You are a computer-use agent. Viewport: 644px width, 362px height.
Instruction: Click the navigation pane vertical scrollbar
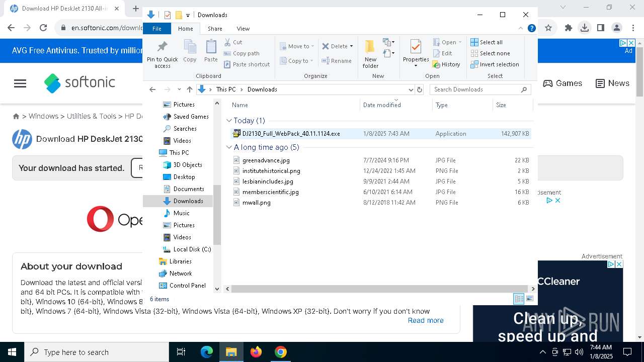click(217, 215)
